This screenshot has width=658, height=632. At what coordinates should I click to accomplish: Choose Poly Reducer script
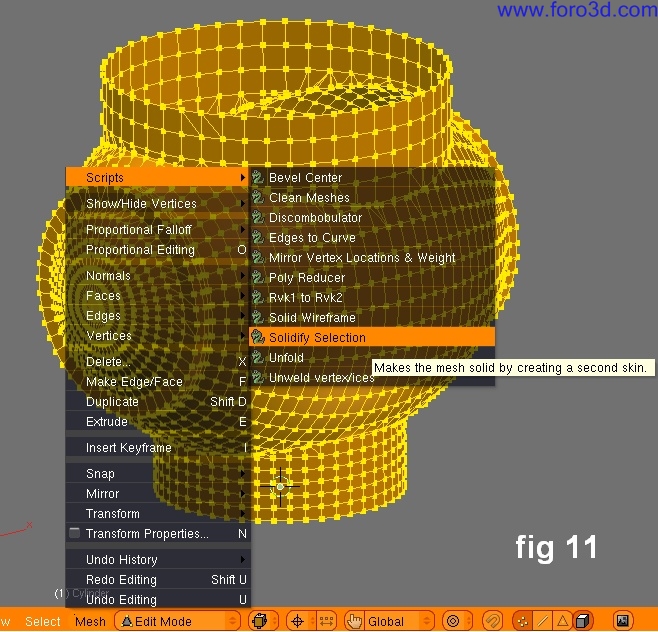coord(372,277)
